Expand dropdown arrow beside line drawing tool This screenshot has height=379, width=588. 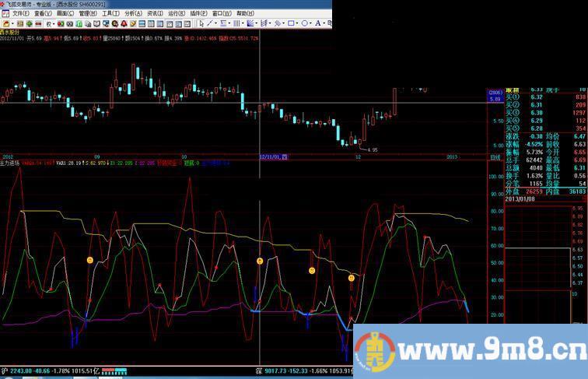point(217,23)
